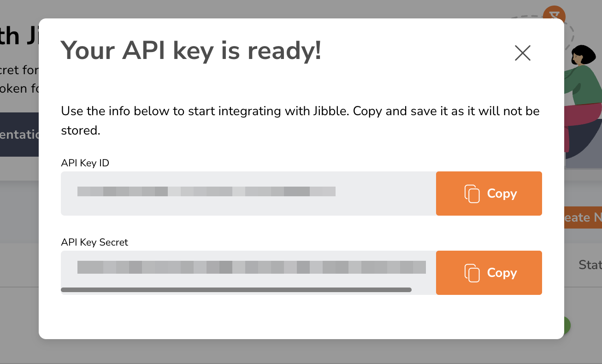Click the copy icon beside API Key Secret
Viewport: 602px width, 364px height.
pyautogui.click(x=472, y=273)
